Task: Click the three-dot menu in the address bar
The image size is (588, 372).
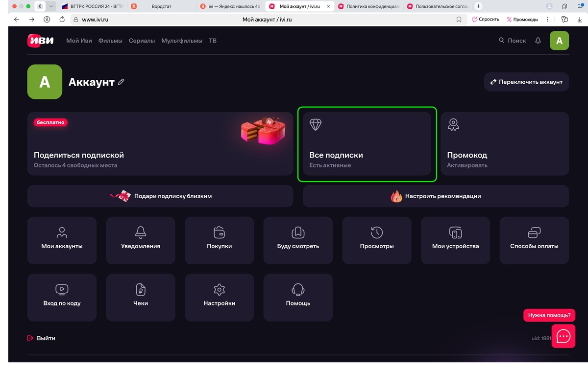Action: coord(548,20)
